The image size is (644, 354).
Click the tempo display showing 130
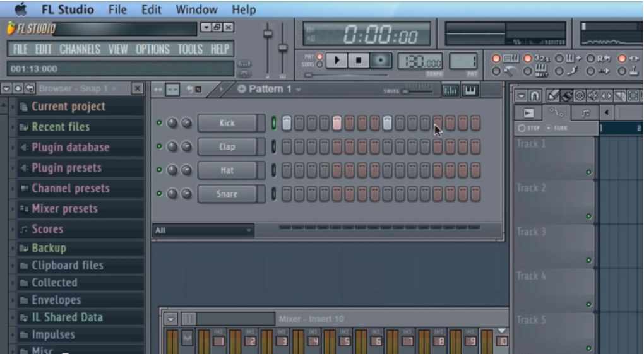pyautogui.click(x=420, y=61)
